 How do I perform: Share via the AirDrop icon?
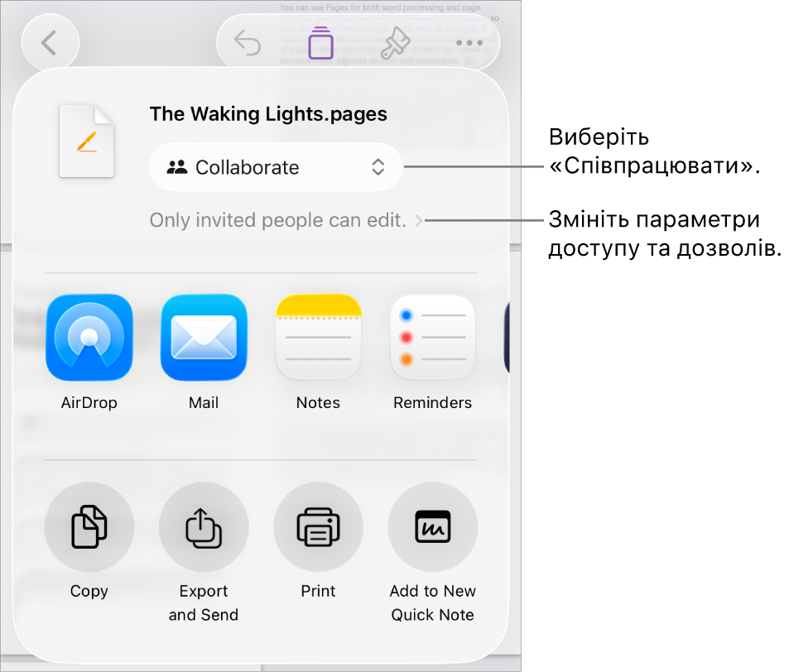point(89,337)
